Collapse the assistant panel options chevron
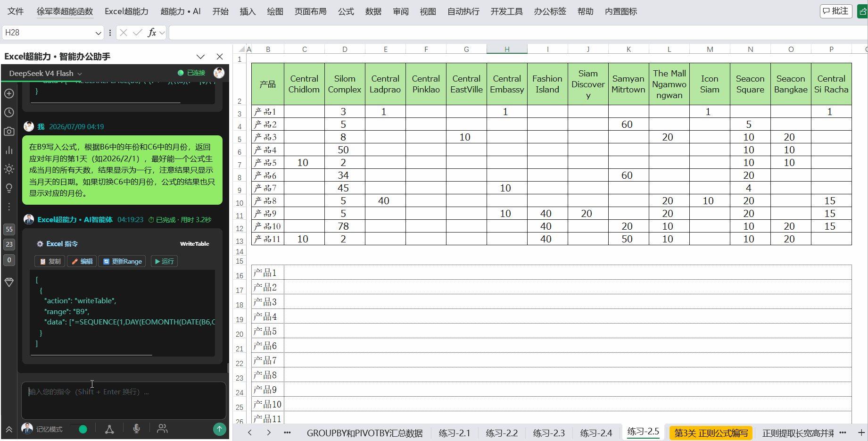Viewport: 868px width, 441px height. [200, 57]
